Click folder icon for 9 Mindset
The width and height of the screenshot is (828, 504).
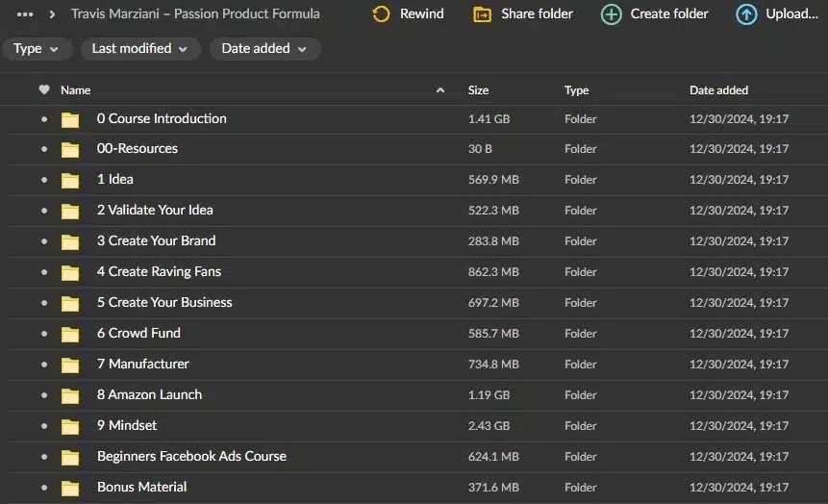[69, 426]
